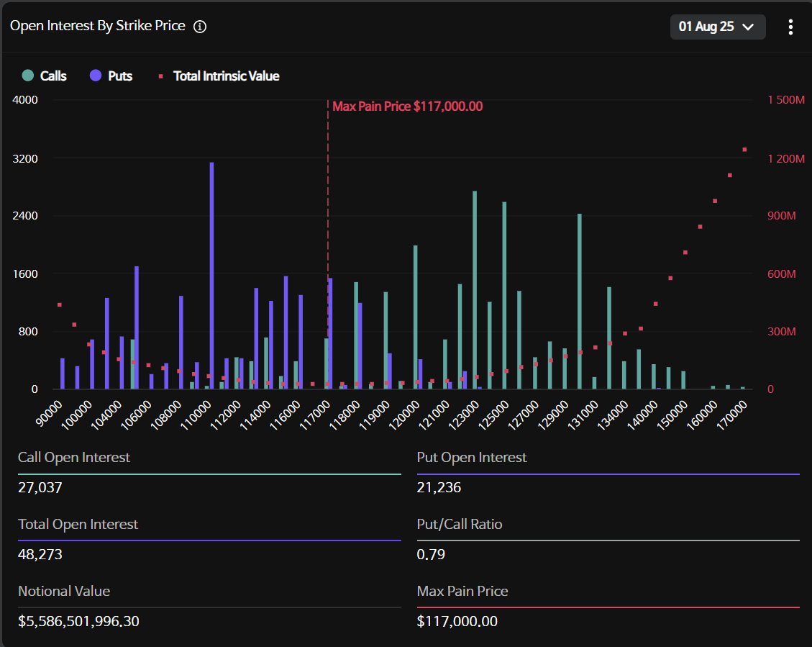This screenshot has height=647, width=812.
Task: Click the highest red intrinsic value marker
Action: (x=744, y=150)
